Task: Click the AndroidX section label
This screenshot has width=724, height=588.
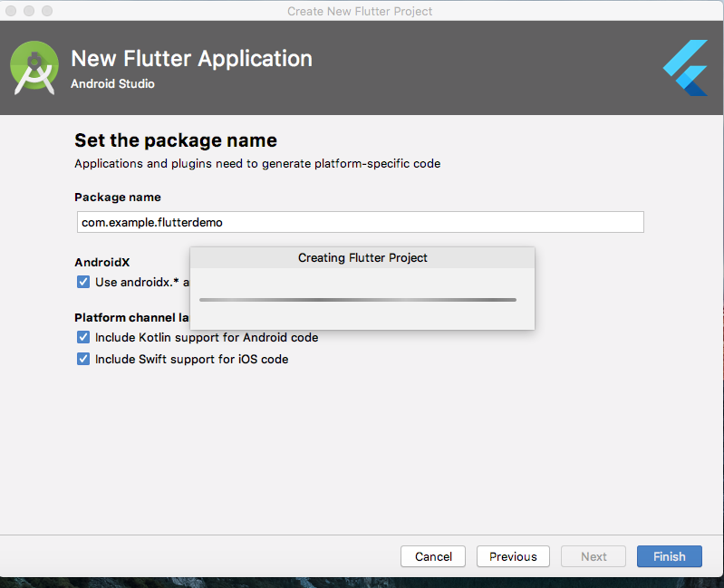Action: click(x=102, y=262)
